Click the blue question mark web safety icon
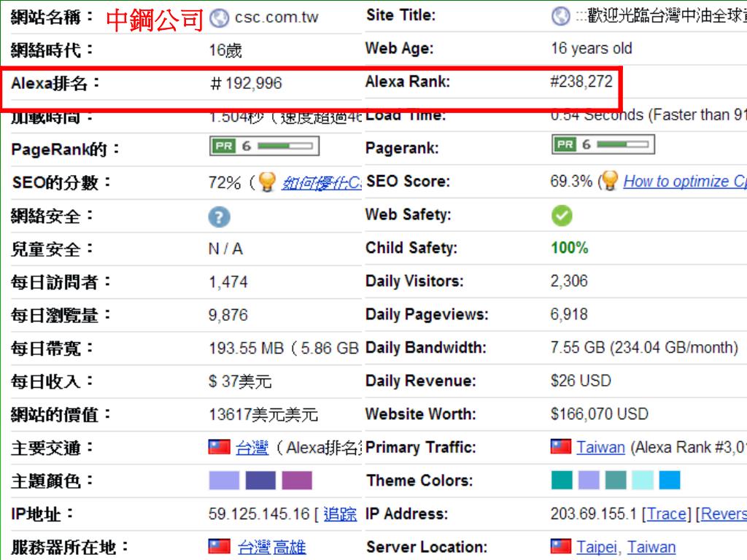The width and height of the screenshot is (747, 560). (x=219, y=217)
